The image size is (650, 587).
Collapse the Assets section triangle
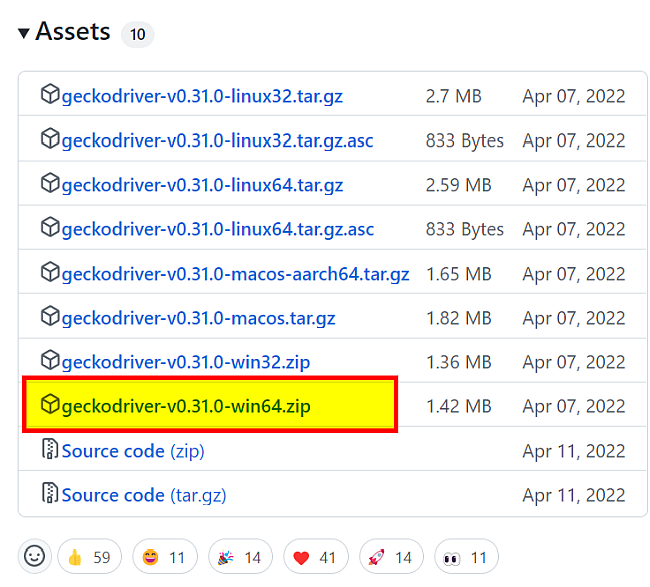(x=24, y=33)
